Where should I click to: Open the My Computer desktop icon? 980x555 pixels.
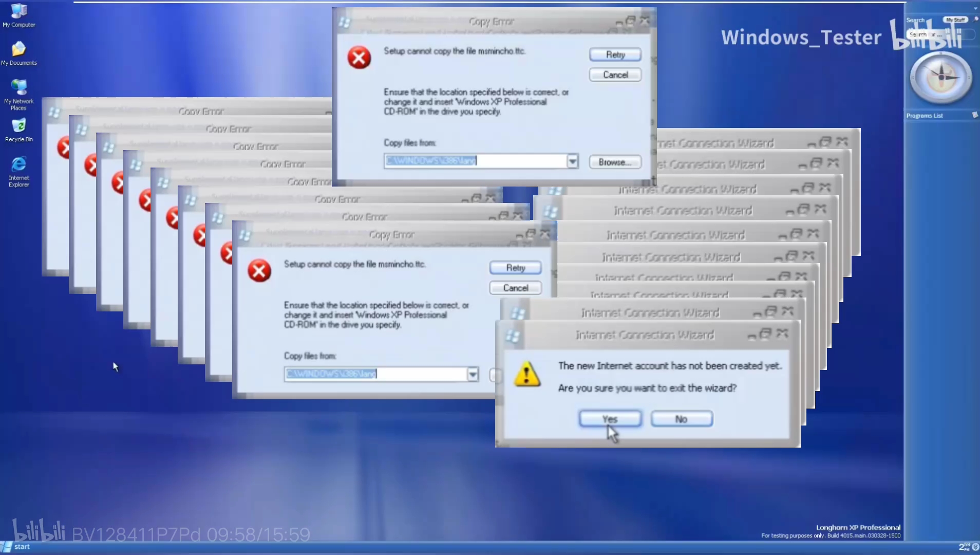point(19,15)
